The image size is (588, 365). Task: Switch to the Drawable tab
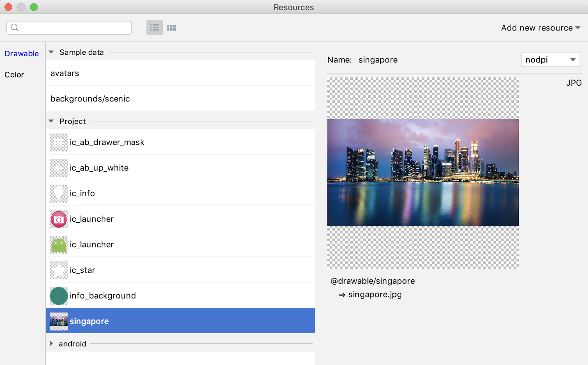pos(22,54)
